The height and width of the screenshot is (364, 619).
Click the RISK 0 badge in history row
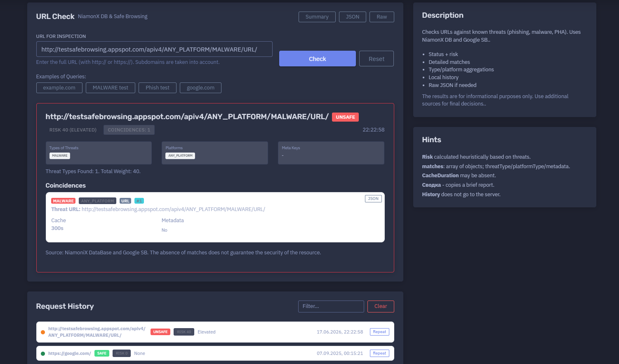point(122,353)
